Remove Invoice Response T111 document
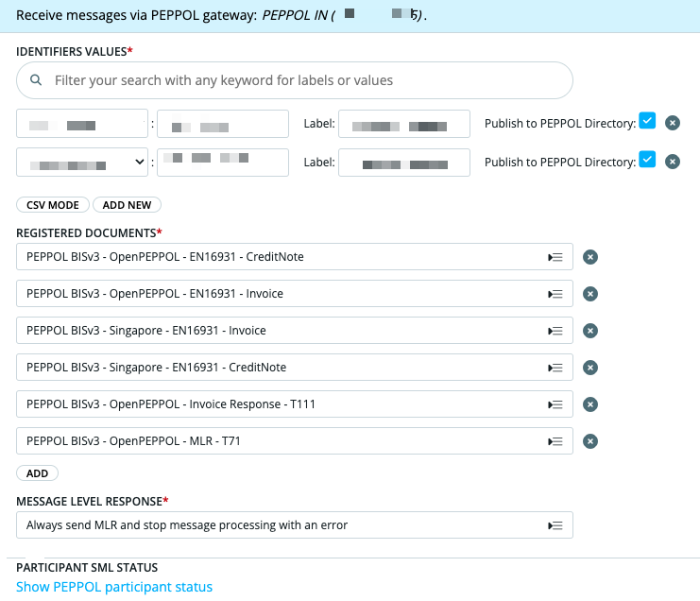This screenshot has height=601, width=700. tap(590, 404)
